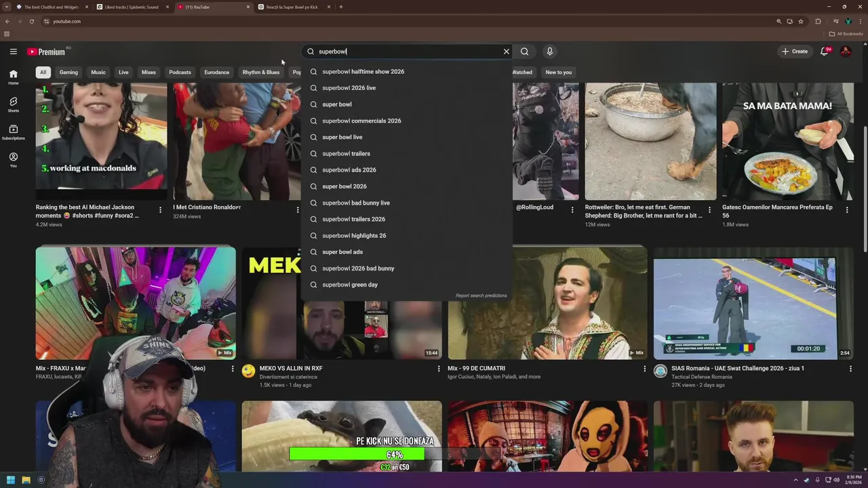Reload the page with browser refresh
Screen dimensions: 868x488
[32, 21]
